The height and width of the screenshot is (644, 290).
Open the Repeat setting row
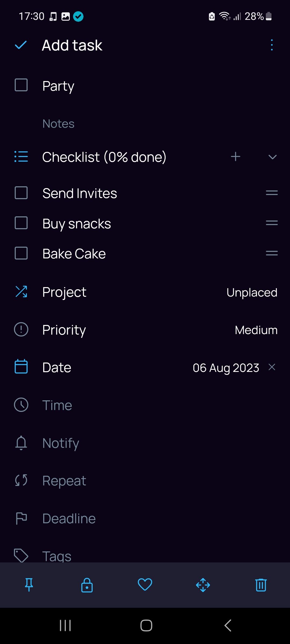tap(64, 481)
